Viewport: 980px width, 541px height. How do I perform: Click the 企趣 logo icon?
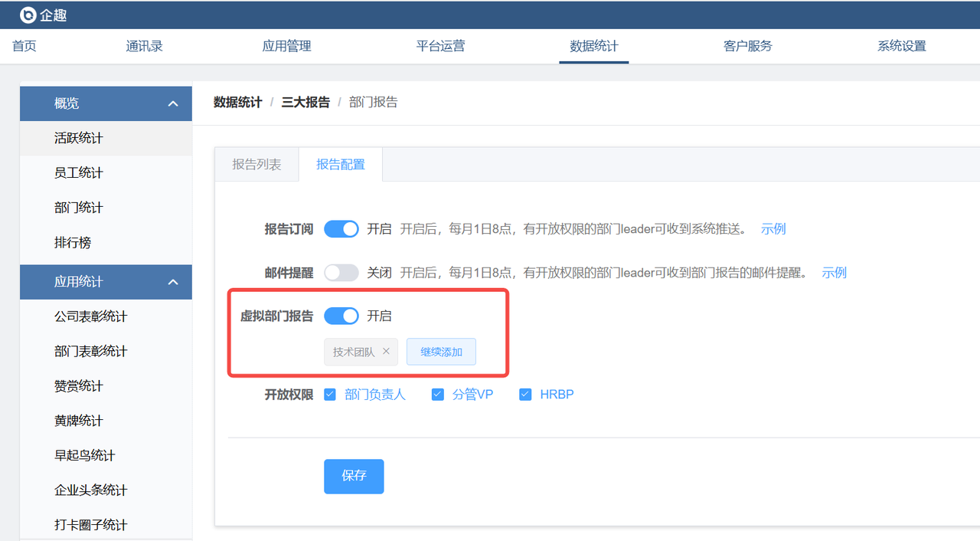[28, 15]
